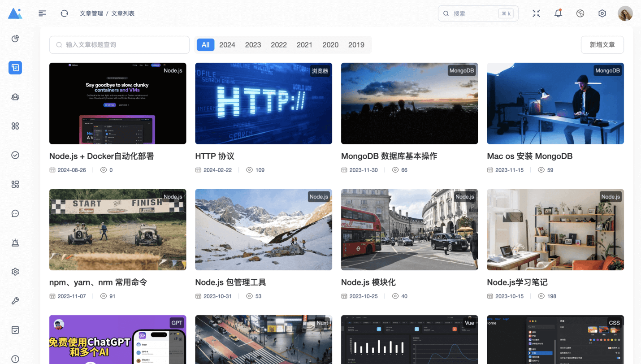The image size is (641, 364).
Task: Click the blue triangle app logo
Action: (x=15, y=13)
